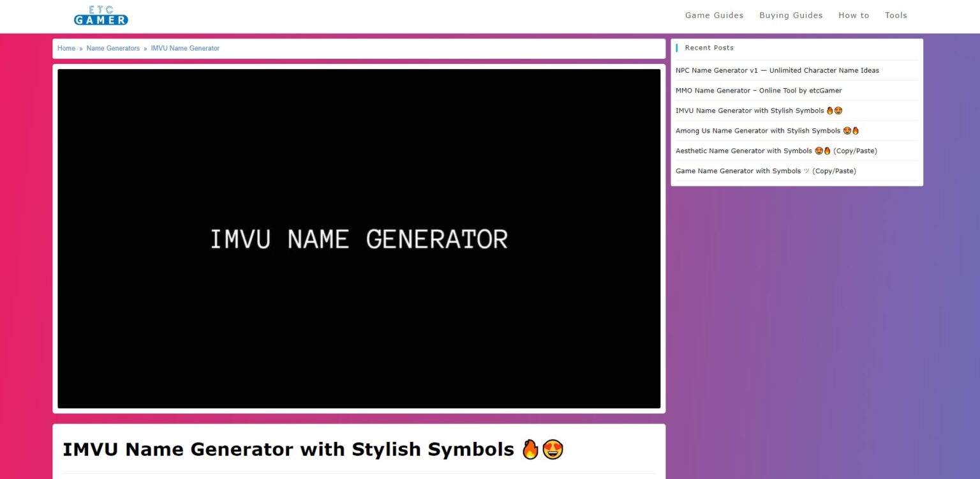The width and height of the screenshot is (980, 479).
Task: Click the IMVU Name Generator page title
Action: click(x=288, y=450)
